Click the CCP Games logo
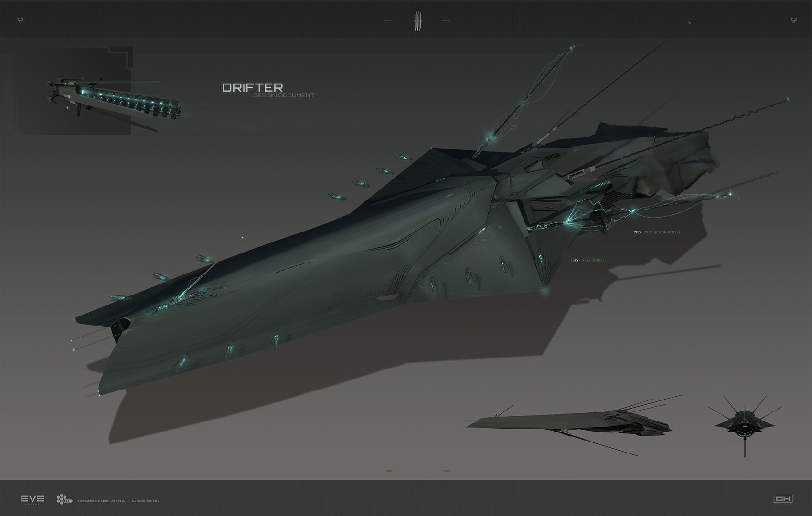Viewport: 812px width, 516px height. [64, 499]
